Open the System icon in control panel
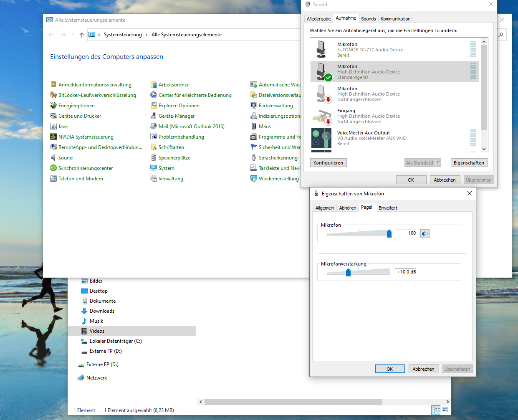518x420 pixels. click(x=154, y=168)
